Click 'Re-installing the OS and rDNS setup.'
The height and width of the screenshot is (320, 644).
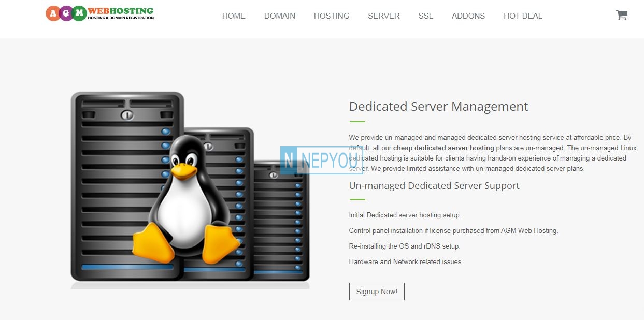pyautogui.click(x=405, y=246)
